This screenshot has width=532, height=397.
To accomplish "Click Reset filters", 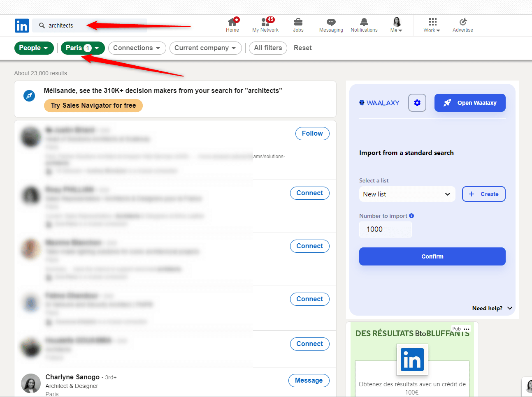I will (303, 48).
